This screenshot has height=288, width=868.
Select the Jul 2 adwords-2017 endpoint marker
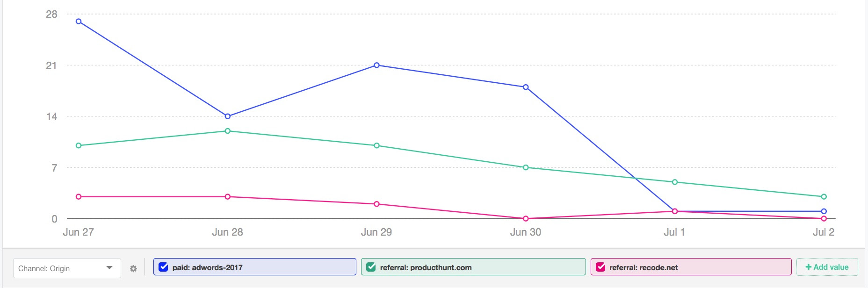tap(823, 211)
